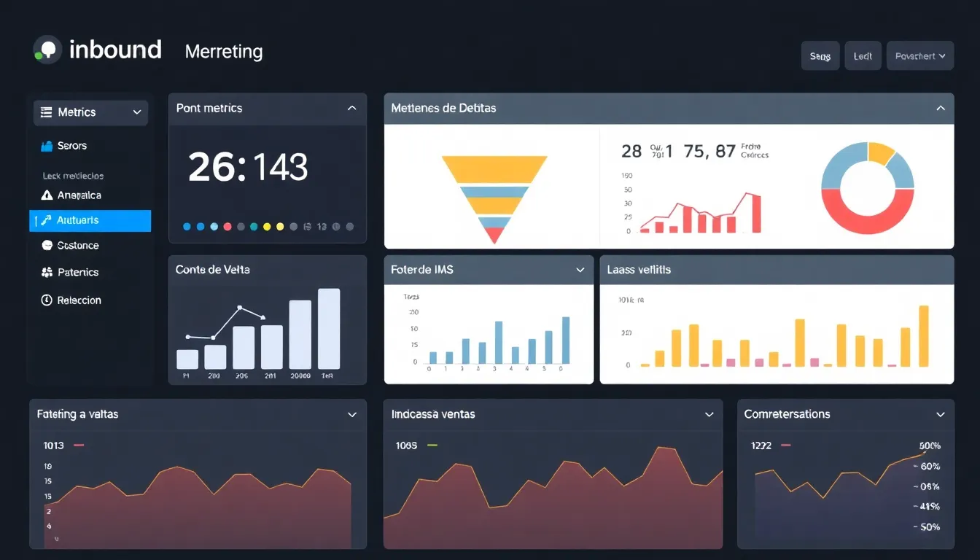Toggle the yellow dot in Pont metrics
This screenshot has width=980, height=560.
[x=266, y=227]
